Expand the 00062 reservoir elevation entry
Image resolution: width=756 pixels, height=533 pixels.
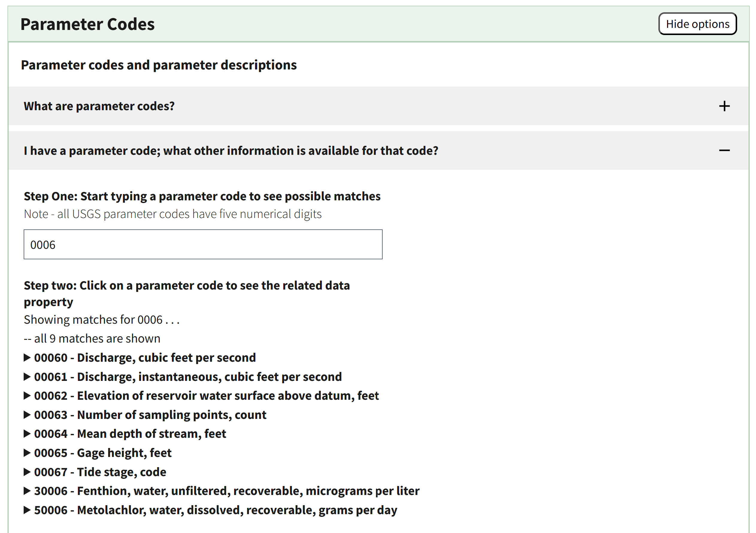point(28,395)
